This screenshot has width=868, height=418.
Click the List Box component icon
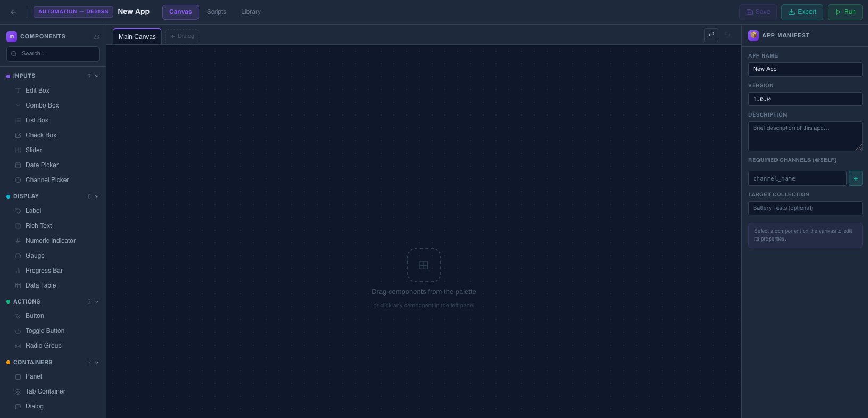(x=18, y=120)
